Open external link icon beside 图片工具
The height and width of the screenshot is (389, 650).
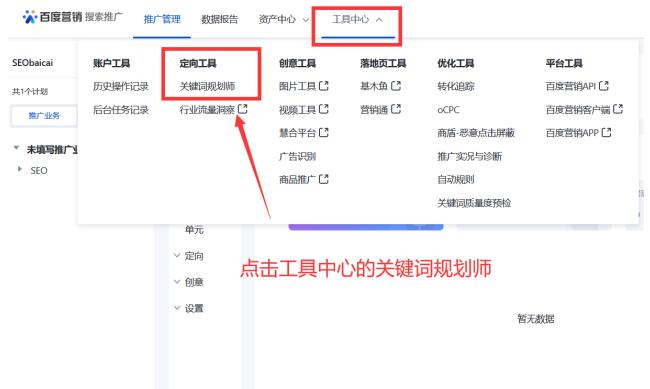click(324, 86)
